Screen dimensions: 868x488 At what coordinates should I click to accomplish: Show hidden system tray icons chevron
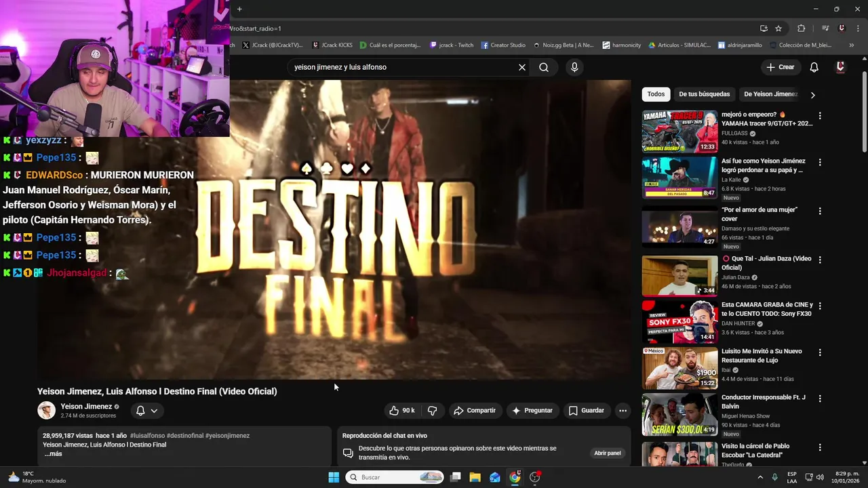coord(760,477)
